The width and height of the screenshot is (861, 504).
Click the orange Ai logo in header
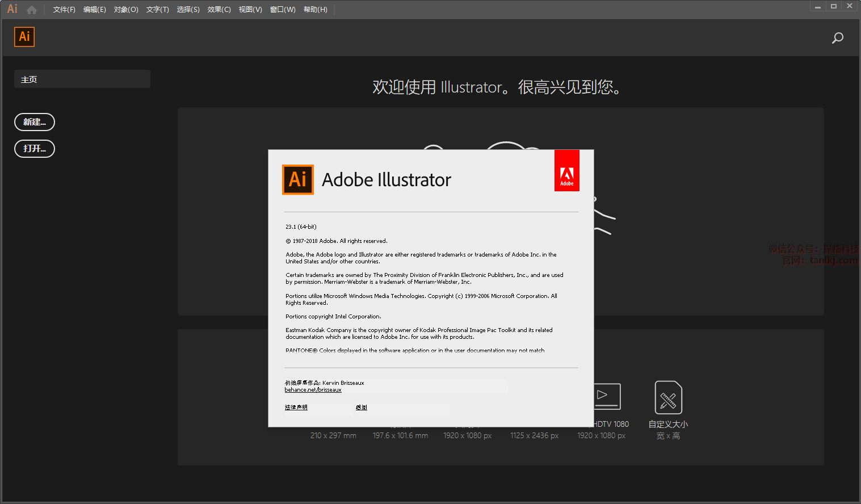pyautogui.click(x=24, y=37)
